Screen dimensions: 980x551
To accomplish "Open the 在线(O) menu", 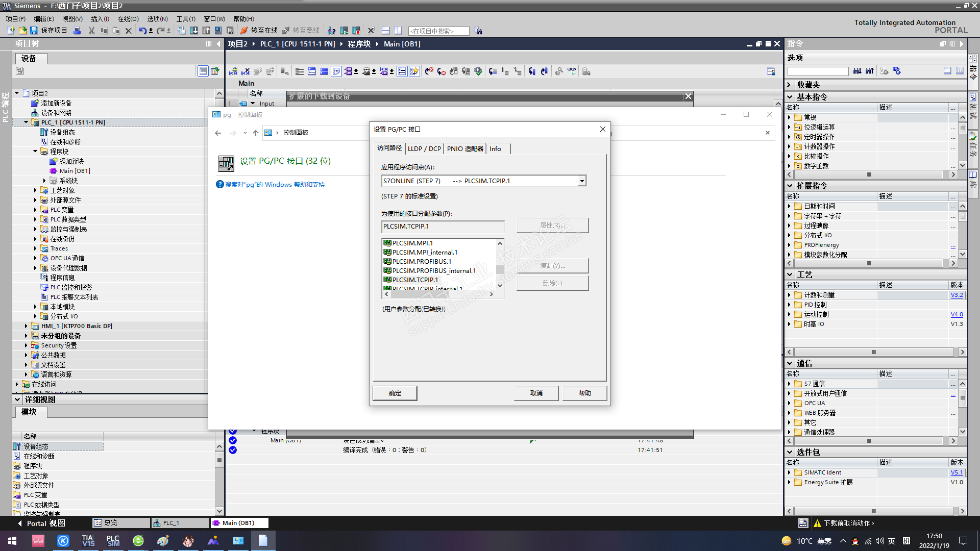I will [x=128, y=19].
